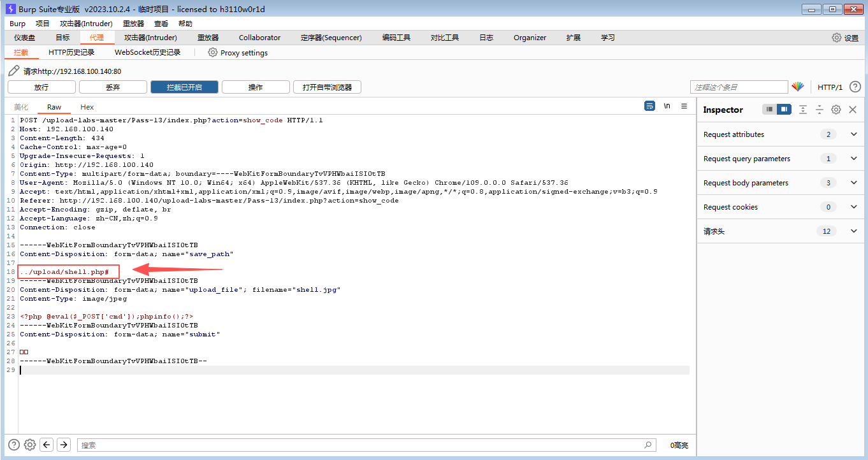Click the HTTP/1 protocol label
This screenshot has width=868, height=460.
point(830,87)
